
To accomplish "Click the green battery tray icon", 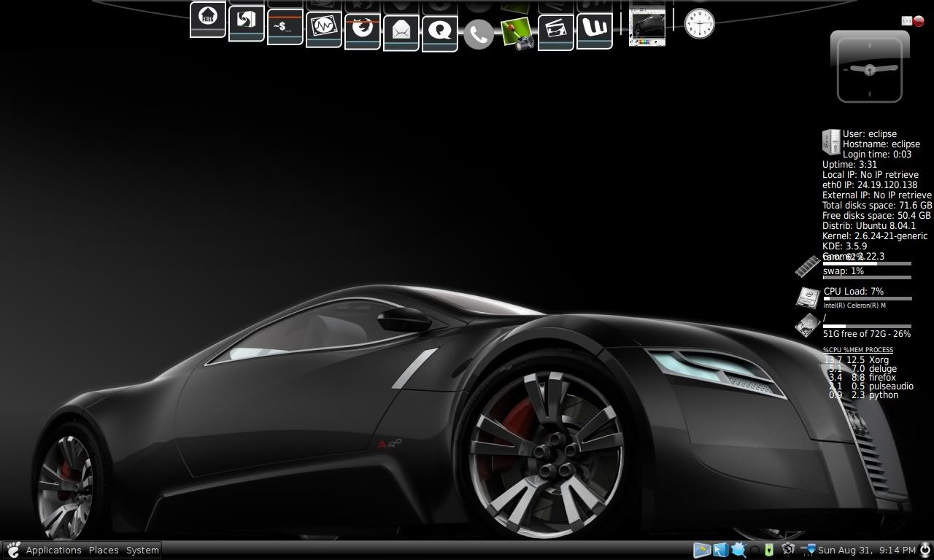I will (x=769, y=550).
